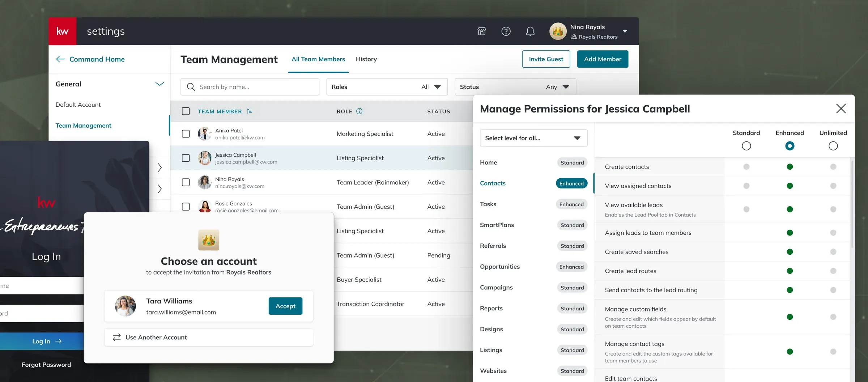Select the Enhanced level radio button
The height and width of the screenshot is (382, 868).
pos(790,146)
